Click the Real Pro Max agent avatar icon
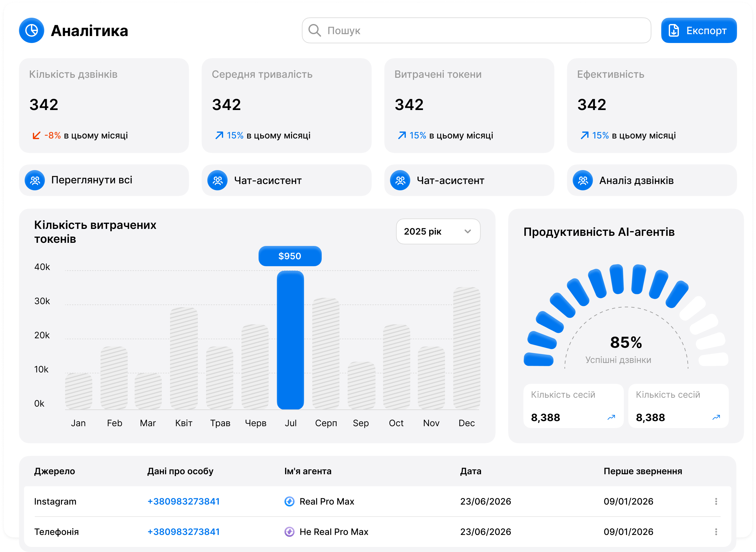The width and height of the screenshot is (756, 552). 289,501
